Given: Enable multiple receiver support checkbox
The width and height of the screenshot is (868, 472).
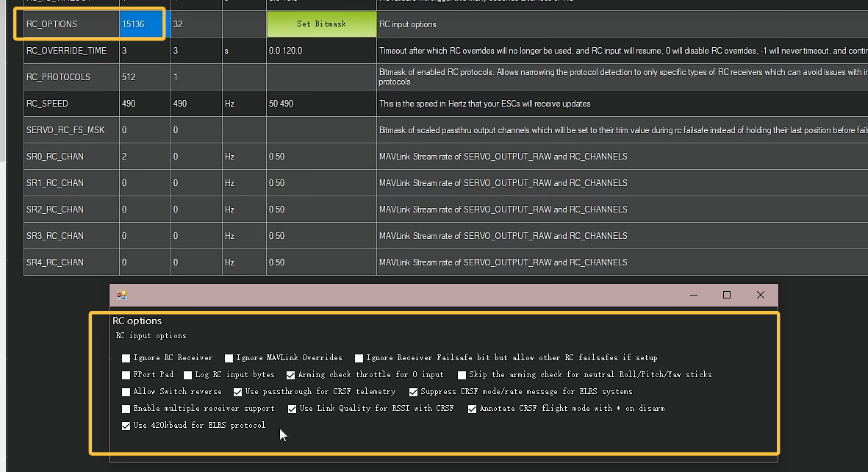Looking at the screenshot, I should coord(126,410).
